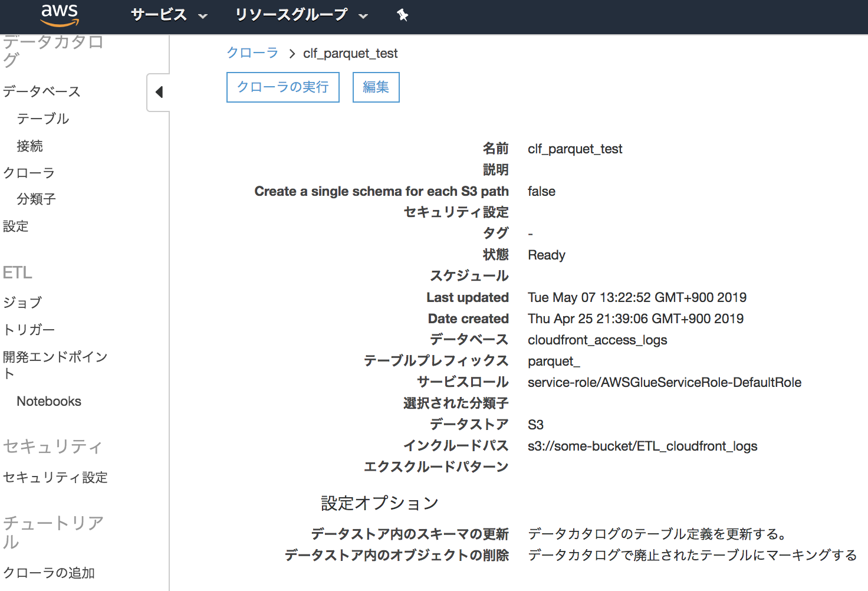Open the クローラ breadcrumb link
Viewport: 868px width, 591px height.
252,53
